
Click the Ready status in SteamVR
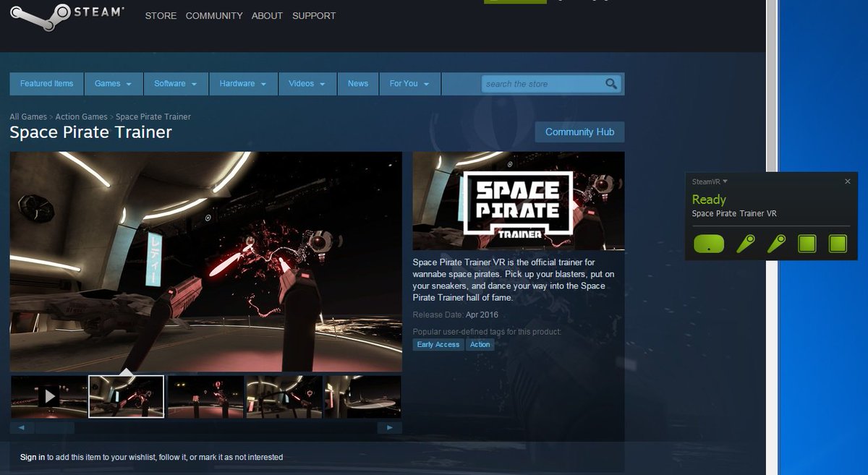[x=709, y=200]
